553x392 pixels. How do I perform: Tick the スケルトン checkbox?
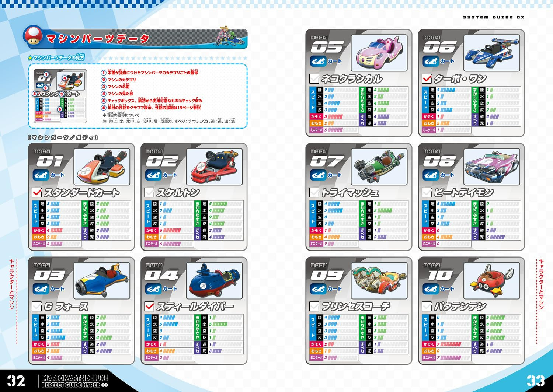click(x=149, y=192)
